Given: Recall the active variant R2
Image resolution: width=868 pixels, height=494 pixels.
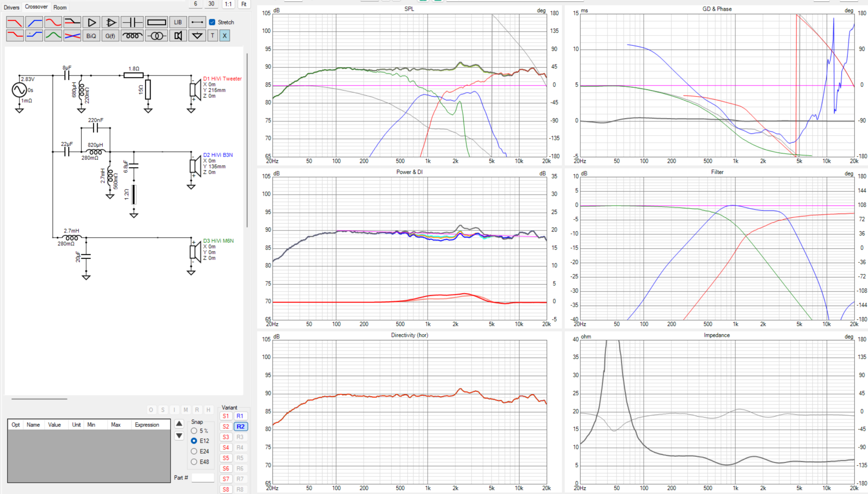Looking at the screenshot, I should (240, 427).
